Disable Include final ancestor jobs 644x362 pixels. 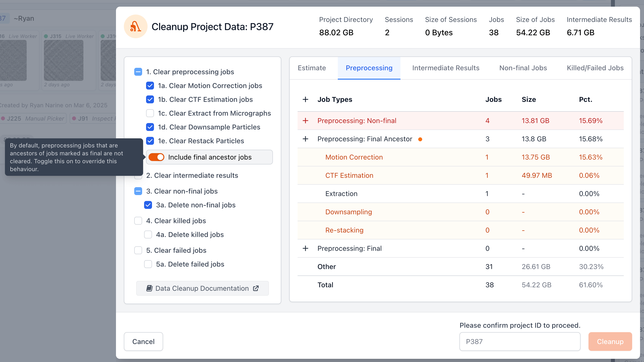[156, 157]
